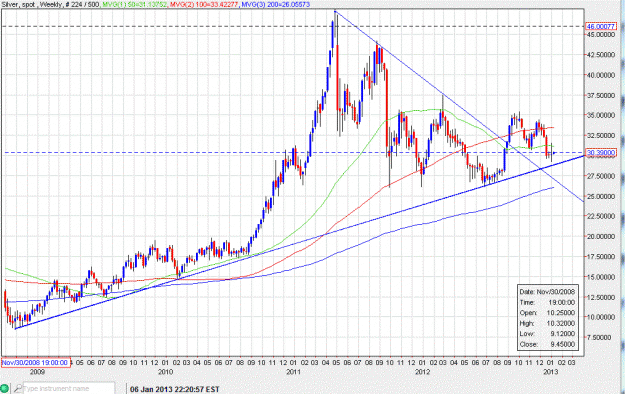Focus the 'Type instrument name' search field
Viewport: 625px width, 394px height.
(69, 388)
